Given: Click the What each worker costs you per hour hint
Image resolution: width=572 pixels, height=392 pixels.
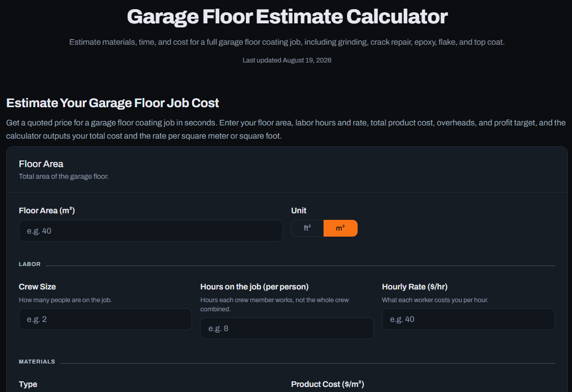Looking at the screenshot, I should tap(435, 300).
